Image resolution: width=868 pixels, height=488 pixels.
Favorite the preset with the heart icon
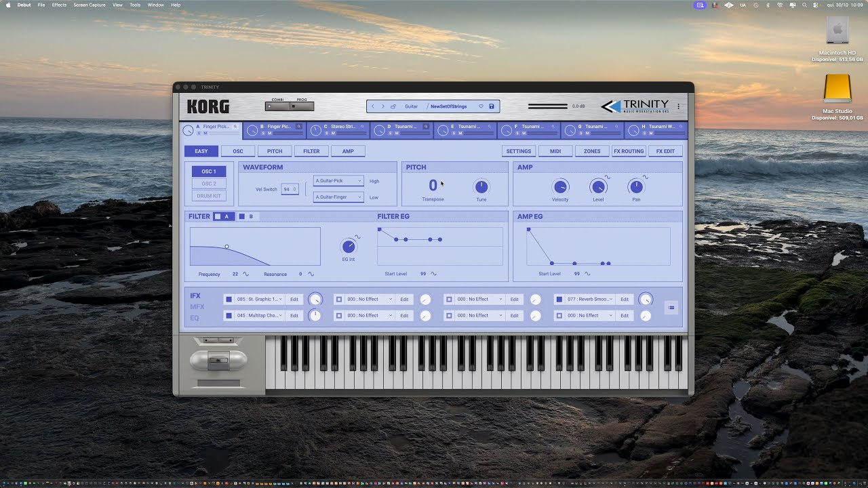click(x=481, y=106)
